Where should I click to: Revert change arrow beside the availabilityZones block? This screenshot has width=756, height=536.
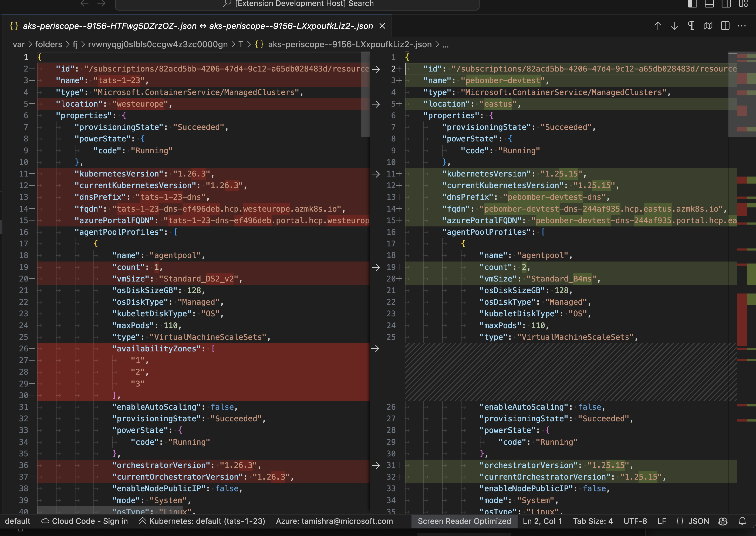(x=375, y=348)
